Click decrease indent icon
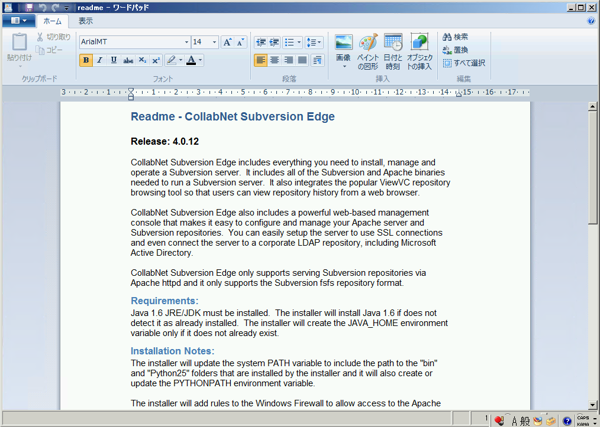This screenshot has width=600, height=427. 261,42
